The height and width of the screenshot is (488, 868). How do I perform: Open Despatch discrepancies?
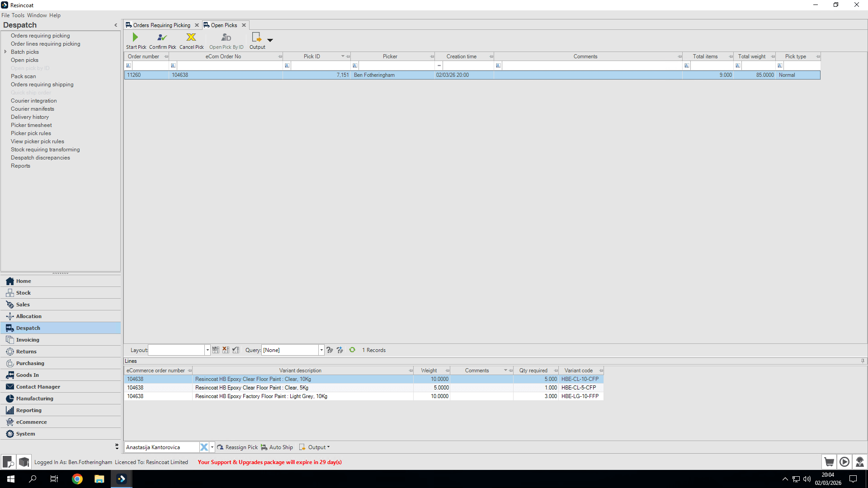[40, 158]
